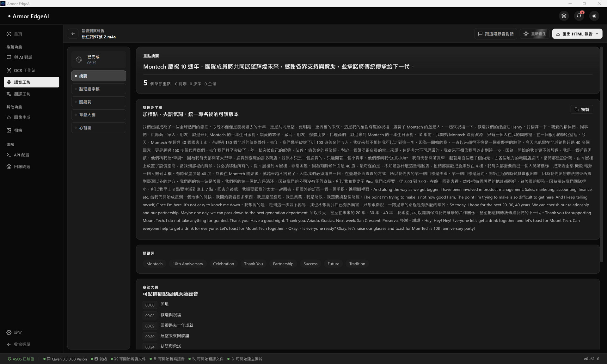This screenshot has width=607, height=364.
Task: Jump to 00:02 timestamp for 歡迎與祝福
Action: (150, 316)
